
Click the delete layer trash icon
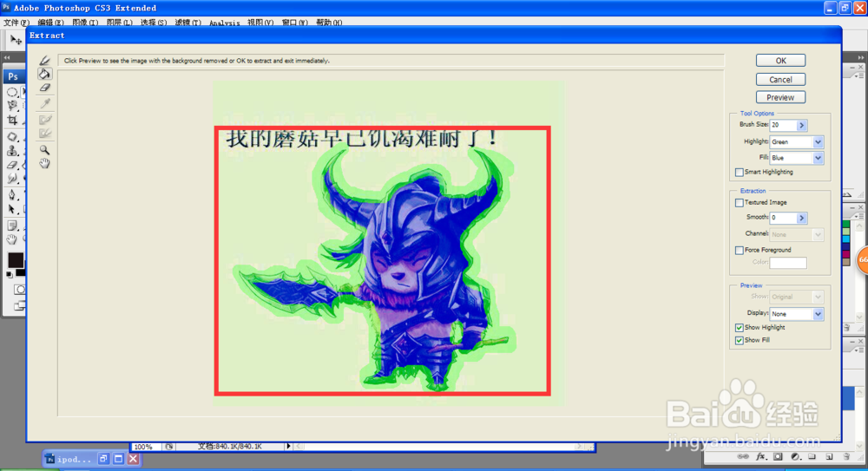(x=846, y=456)
